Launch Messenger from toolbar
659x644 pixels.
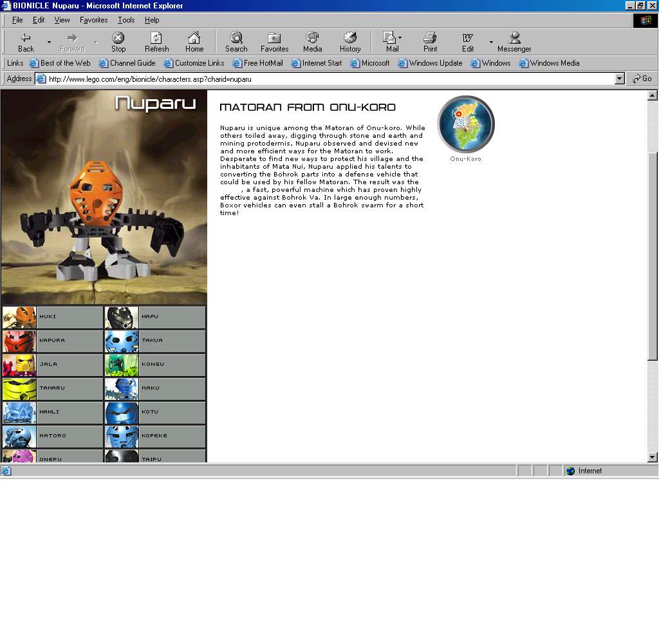tap(514, 42)
